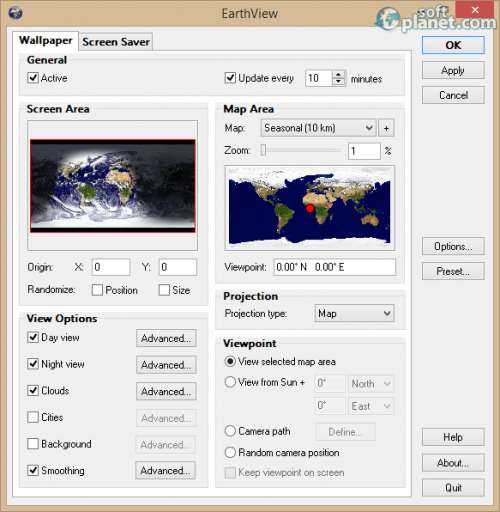Viewport: 500px width, 512px height.
Task: Open Advanced settings for Day view
Action: coord(166,338)
